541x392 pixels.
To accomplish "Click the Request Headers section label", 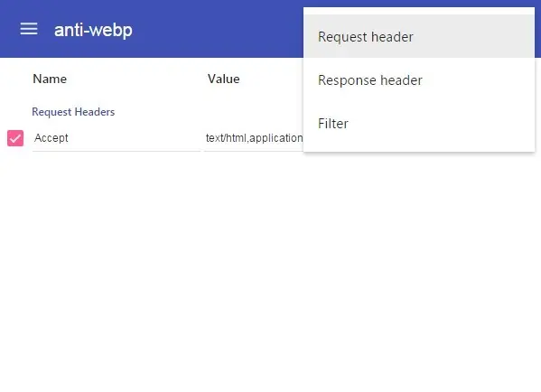I will coord(73,112).
